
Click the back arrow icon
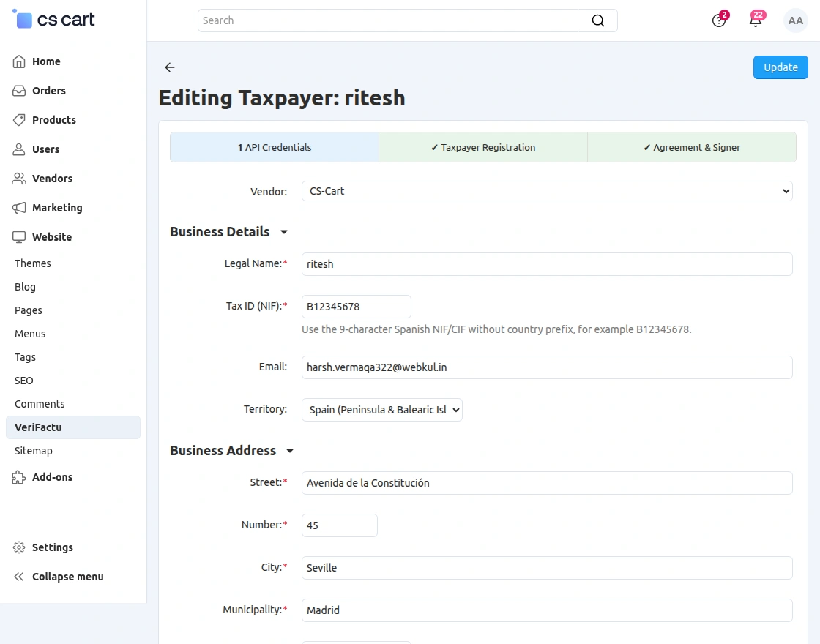[169, 67]
